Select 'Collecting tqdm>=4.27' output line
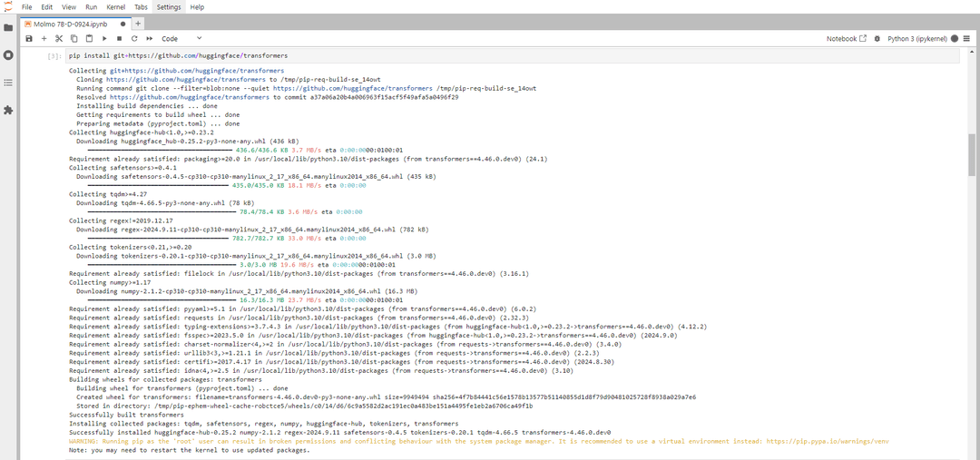The image size is (980, 460). click(x=110, y=194)
